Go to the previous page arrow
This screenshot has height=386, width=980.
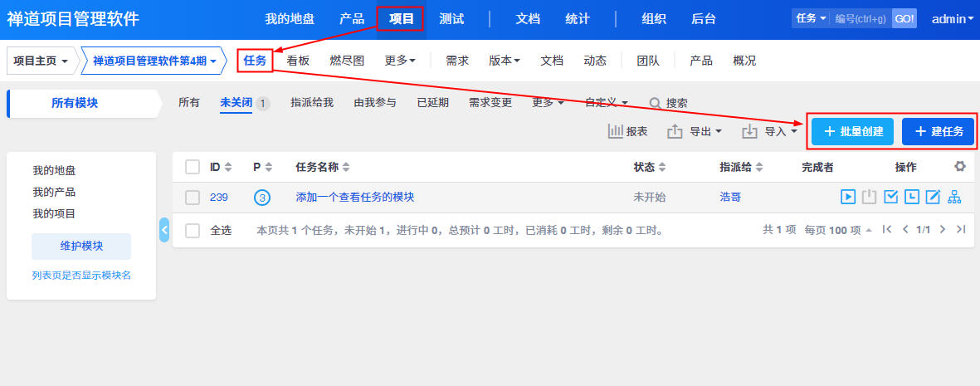[904, 230]
